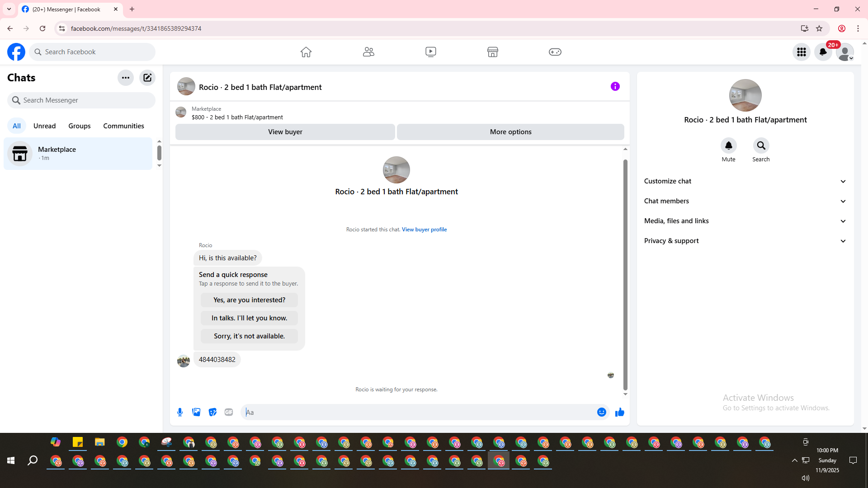
Task: Send quick reply "Sorry, it's not available."
Action: pyautogui.click(x=249, y=336)
